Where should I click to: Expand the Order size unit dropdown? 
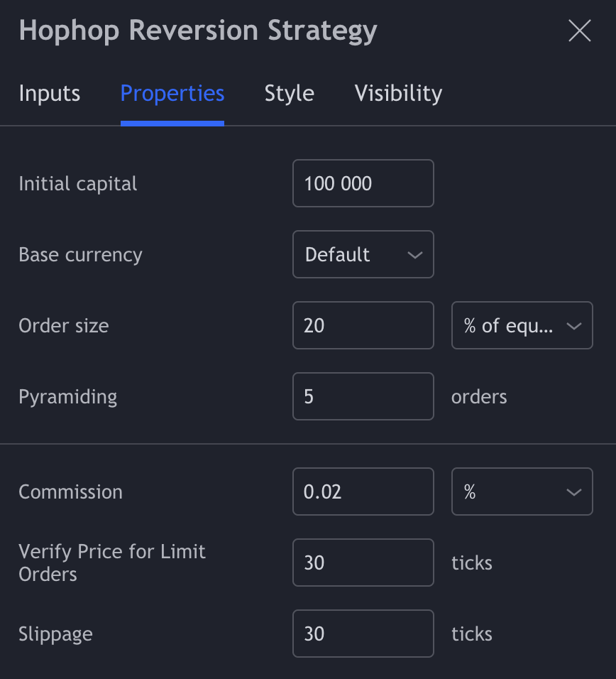click(x=522, y=325)
